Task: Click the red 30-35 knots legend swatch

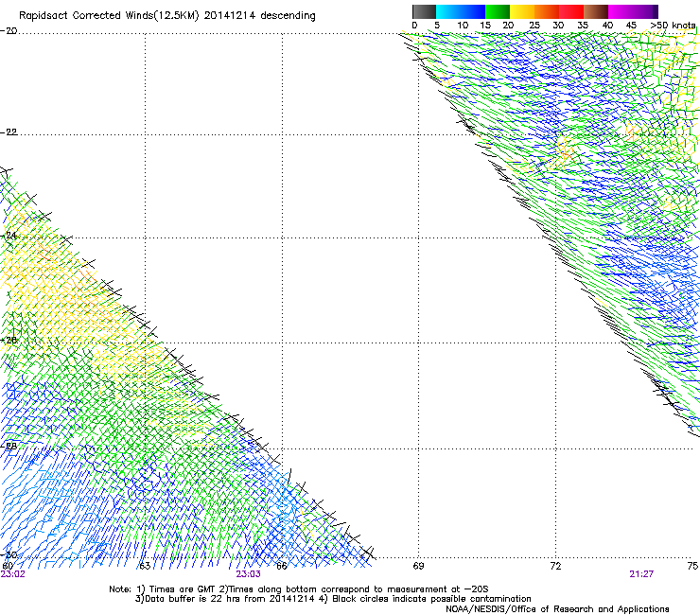Action: coord(571,11)
